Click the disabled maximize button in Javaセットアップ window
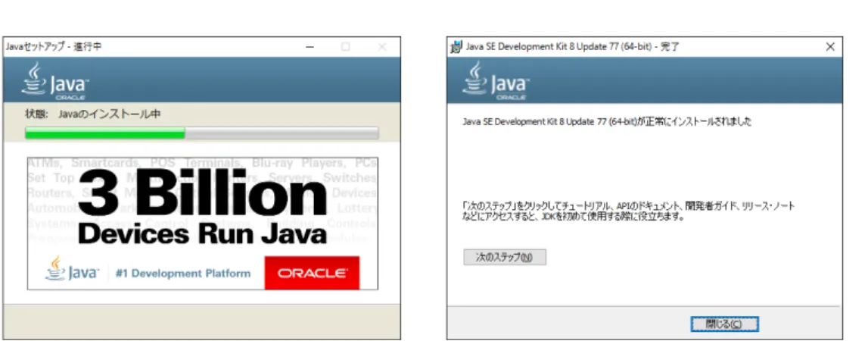868x341 pixels. [x=345, y=47]
